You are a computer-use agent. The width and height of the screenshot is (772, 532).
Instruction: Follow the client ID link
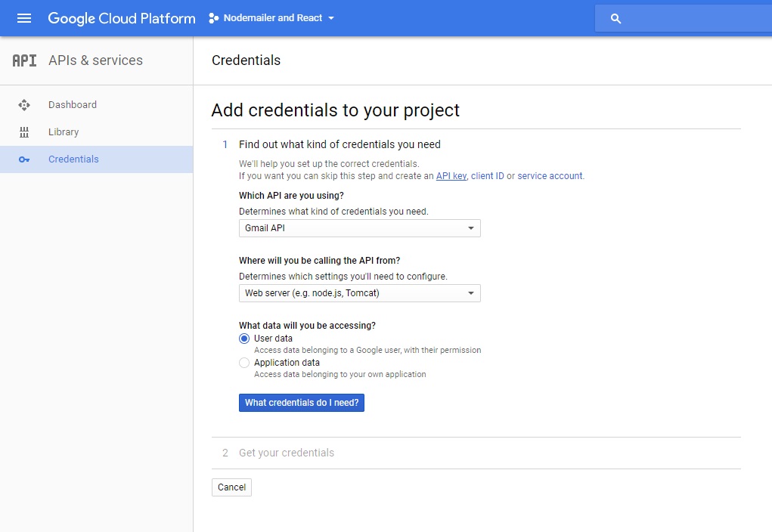(488, 176)
